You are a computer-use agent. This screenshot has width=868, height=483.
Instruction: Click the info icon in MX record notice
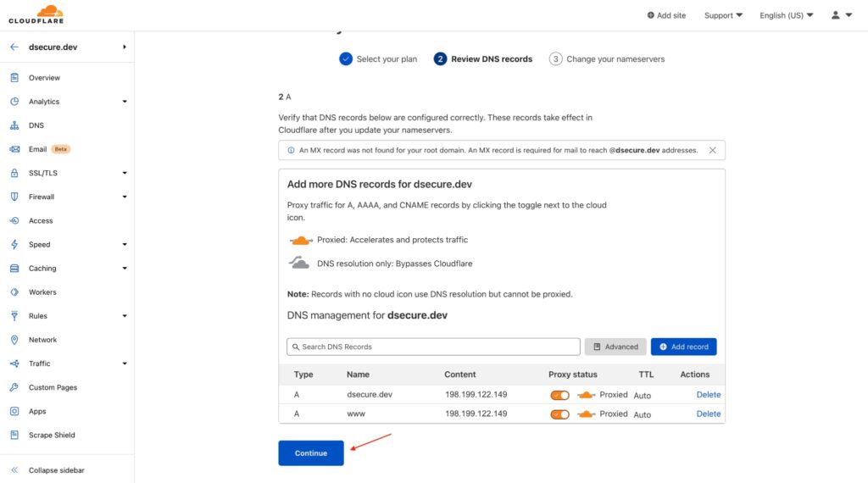[292, 150]
